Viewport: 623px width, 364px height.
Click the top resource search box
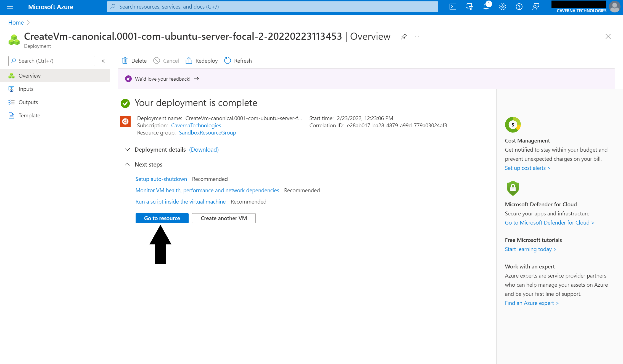coord(272,7)
